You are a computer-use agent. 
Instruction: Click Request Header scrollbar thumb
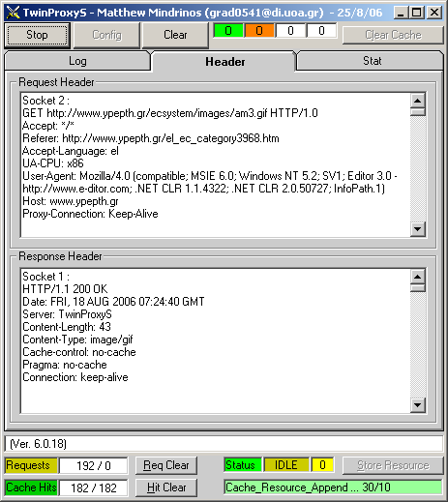coord(418,112)
